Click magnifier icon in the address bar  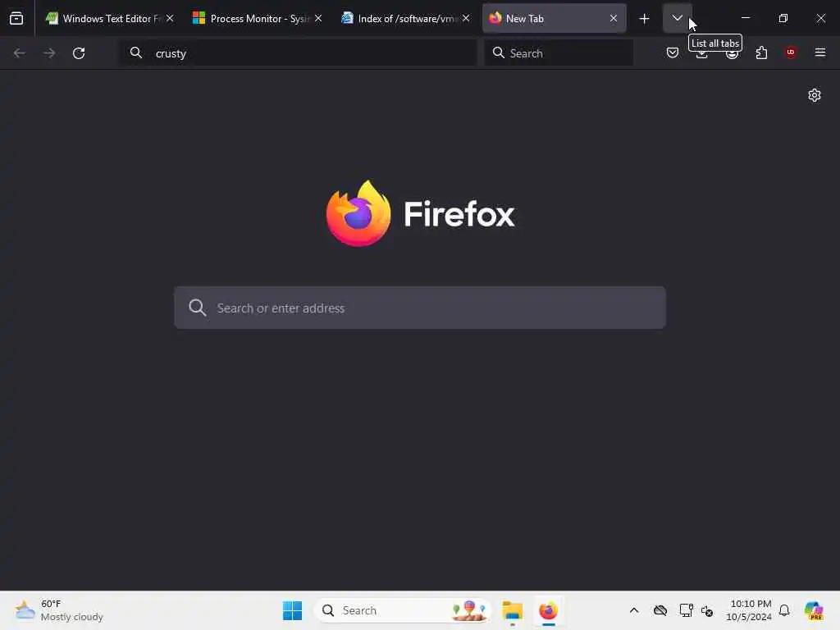(x=136, y=52)
